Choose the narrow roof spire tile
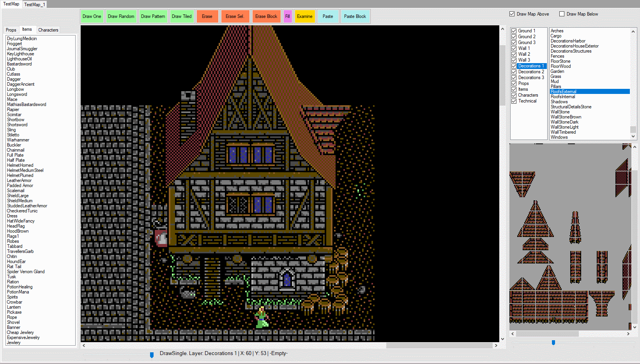Screen dimensions: 640x364 tap(575, 227)
